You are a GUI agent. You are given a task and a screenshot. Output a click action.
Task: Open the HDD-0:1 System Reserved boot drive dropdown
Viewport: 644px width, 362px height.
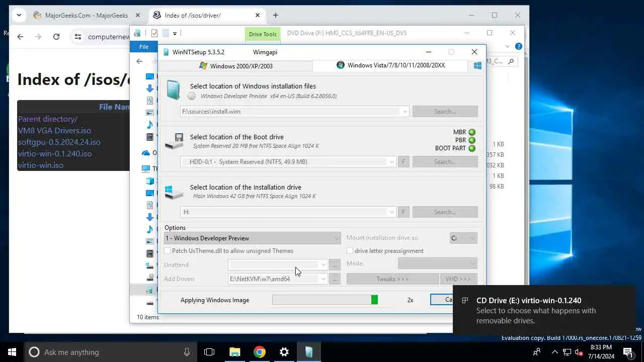click(x=391, y=162)
